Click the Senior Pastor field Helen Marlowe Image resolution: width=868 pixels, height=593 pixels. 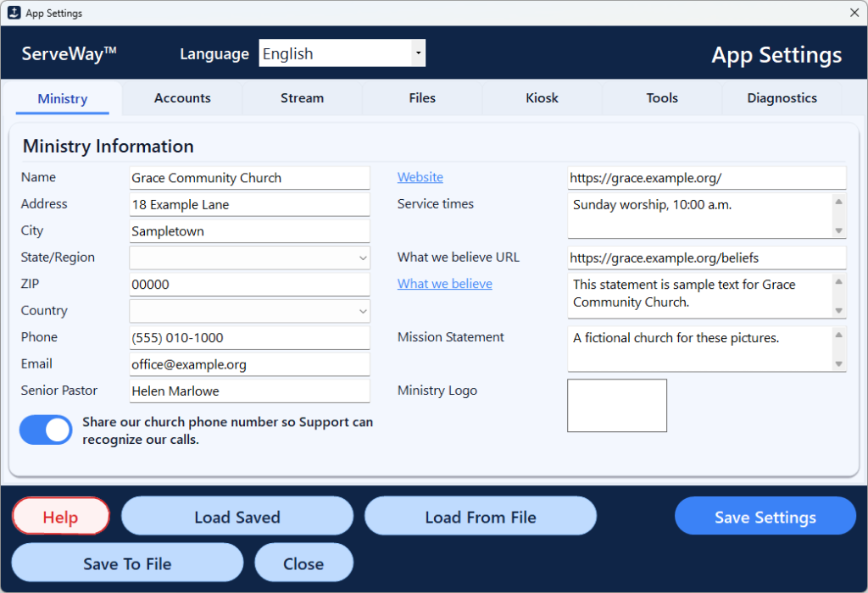point(250,391)
